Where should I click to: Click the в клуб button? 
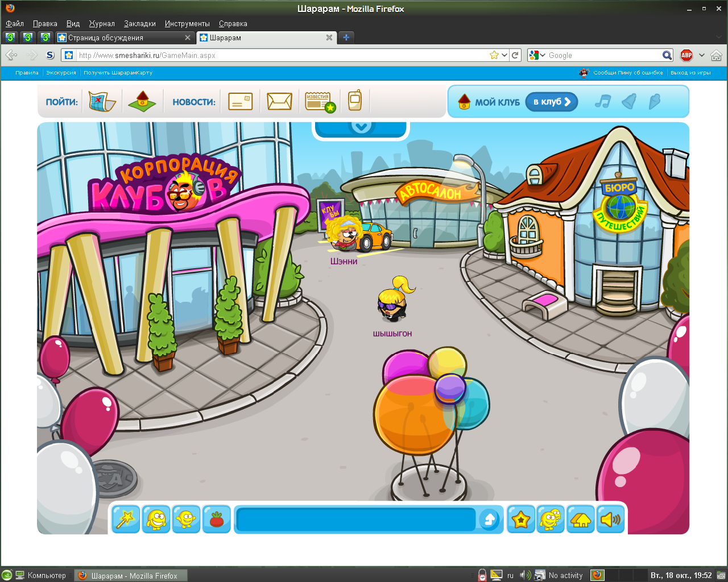pos(552,102)
